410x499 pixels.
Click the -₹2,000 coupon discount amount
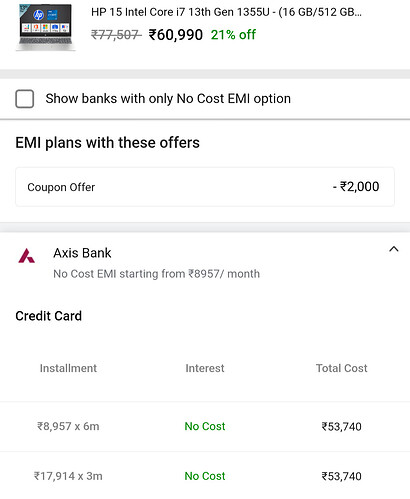356,187
